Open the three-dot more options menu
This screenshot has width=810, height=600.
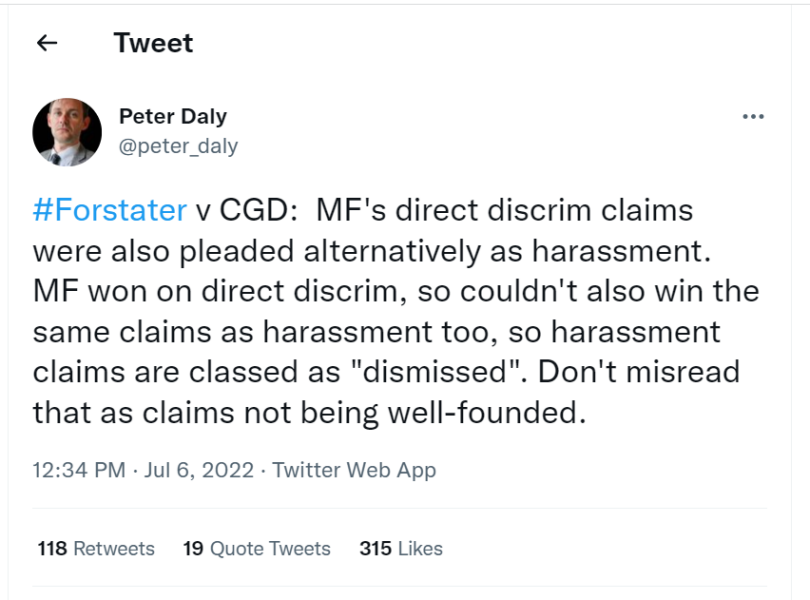click(x=752, y=117)
